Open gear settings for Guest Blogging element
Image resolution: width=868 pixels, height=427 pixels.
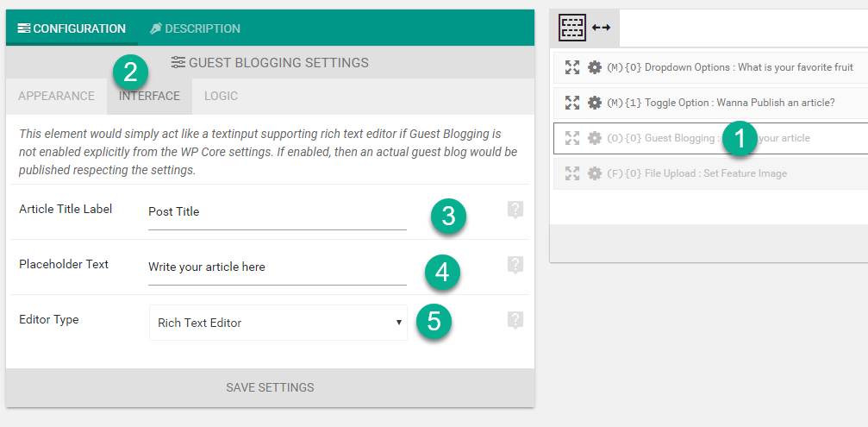pyautogui.click(x=595, y=139)
